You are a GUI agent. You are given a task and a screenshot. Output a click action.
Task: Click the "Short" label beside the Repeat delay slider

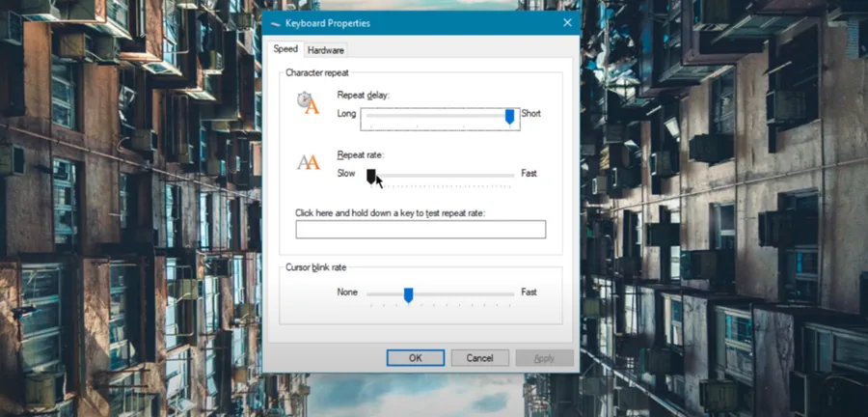pos(530,114)
